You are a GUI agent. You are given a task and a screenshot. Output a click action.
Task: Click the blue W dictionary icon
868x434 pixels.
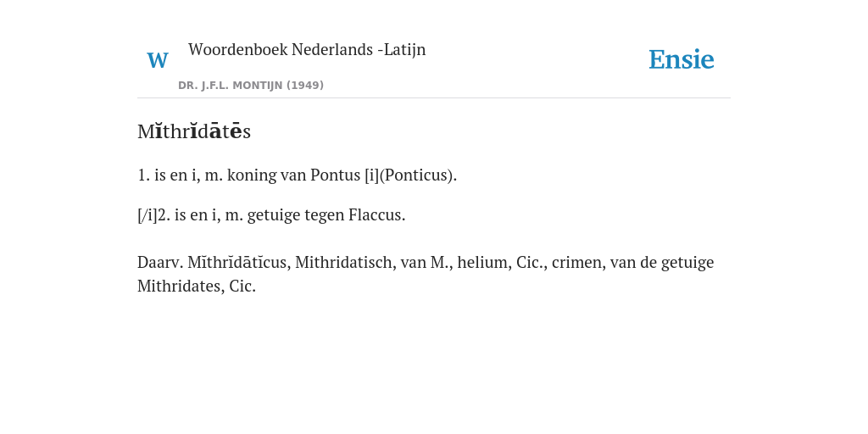point(158,60)
